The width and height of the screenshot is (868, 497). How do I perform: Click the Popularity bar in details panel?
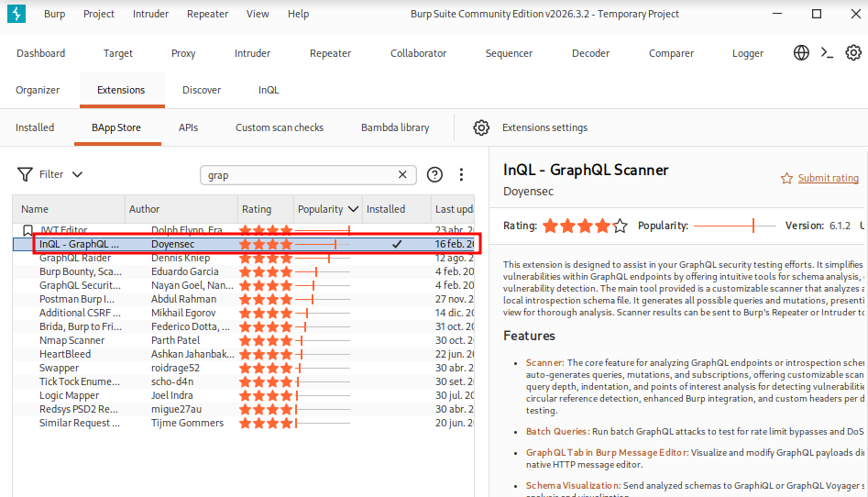(x=734, y=226)
